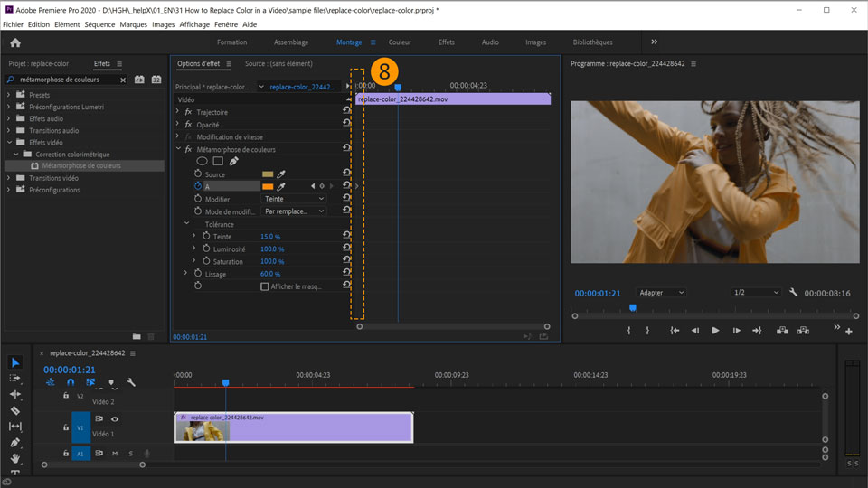Image resolution: width=868 pixels, height=488 pixels.
Task: Open the Séquence menu
Action: tap(99, 24)
